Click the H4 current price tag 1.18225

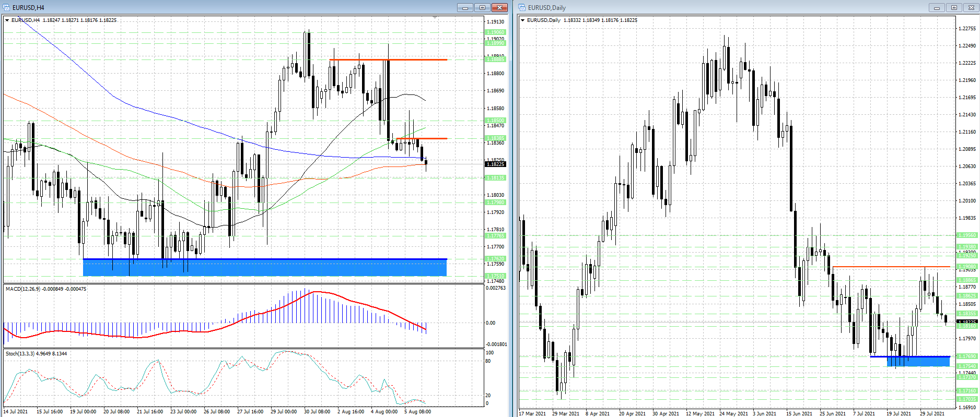click(496, 164)
